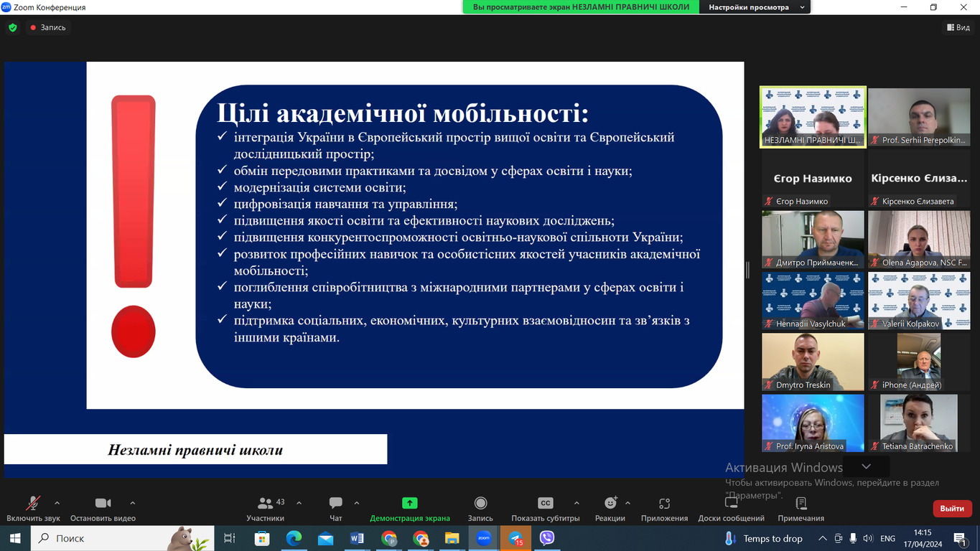This screenshot has height=551, width=980.
Task: Open the Примечания notes panel
Action: point(801,509)
